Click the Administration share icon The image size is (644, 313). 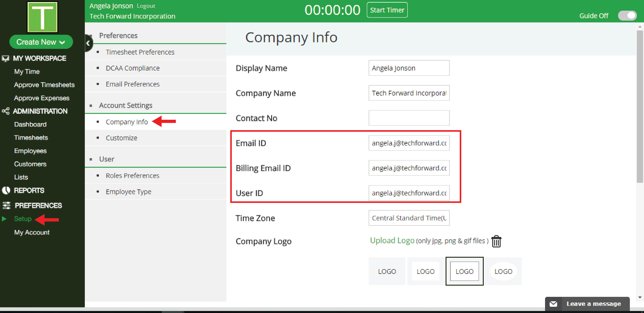(6, 111)
